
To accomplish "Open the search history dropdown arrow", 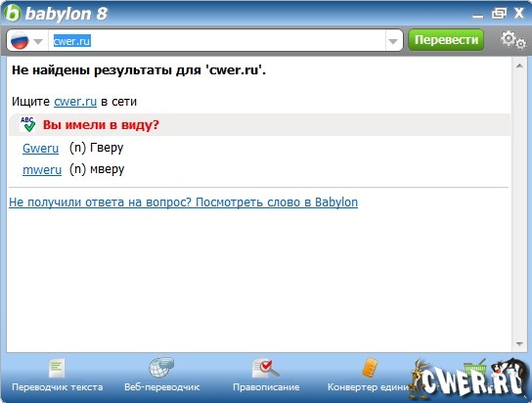I will click(x=393, y=41).
